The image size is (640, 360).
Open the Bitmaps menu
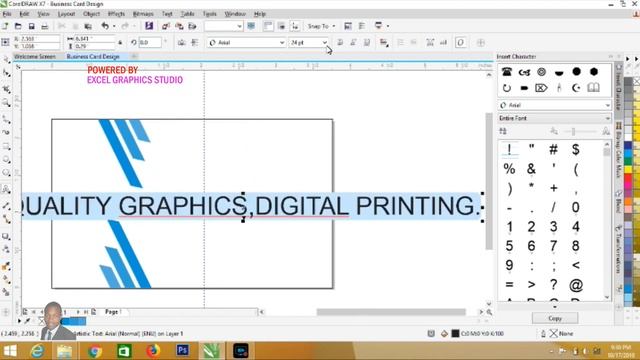click(x=143, y=14)
